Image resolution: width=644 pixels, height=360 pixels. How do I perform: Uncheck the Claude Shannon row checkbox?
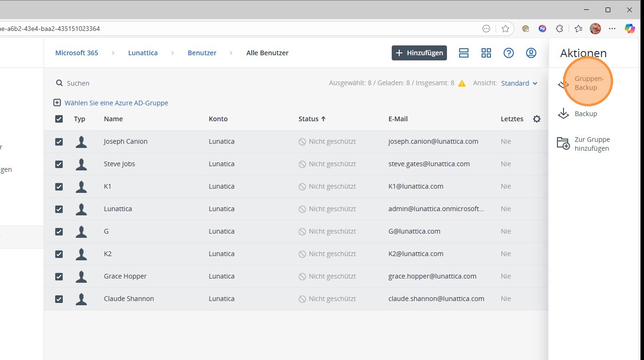point(59,299)
